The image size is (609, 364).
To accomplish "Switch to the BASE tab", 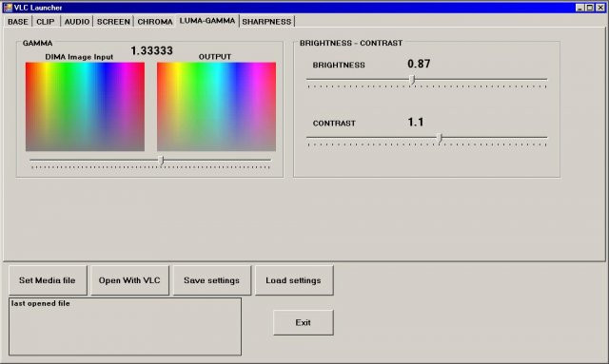I will point(18,22).
